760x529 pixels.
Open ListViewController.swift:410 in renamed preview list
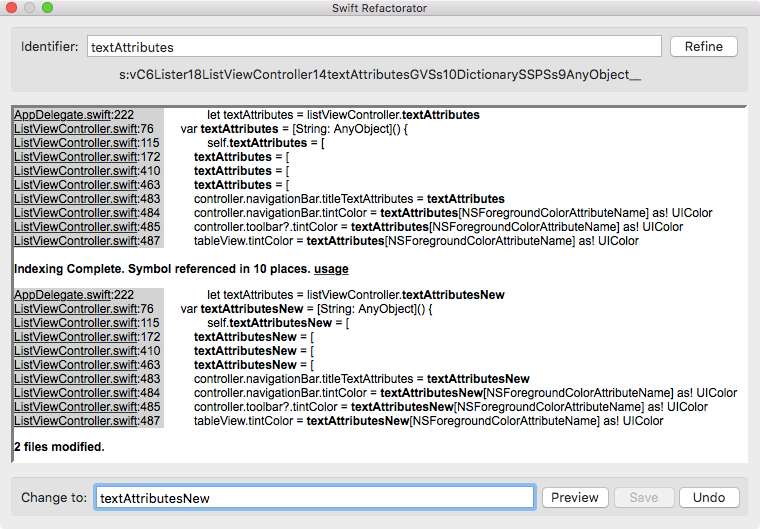[x=87, y=351]
